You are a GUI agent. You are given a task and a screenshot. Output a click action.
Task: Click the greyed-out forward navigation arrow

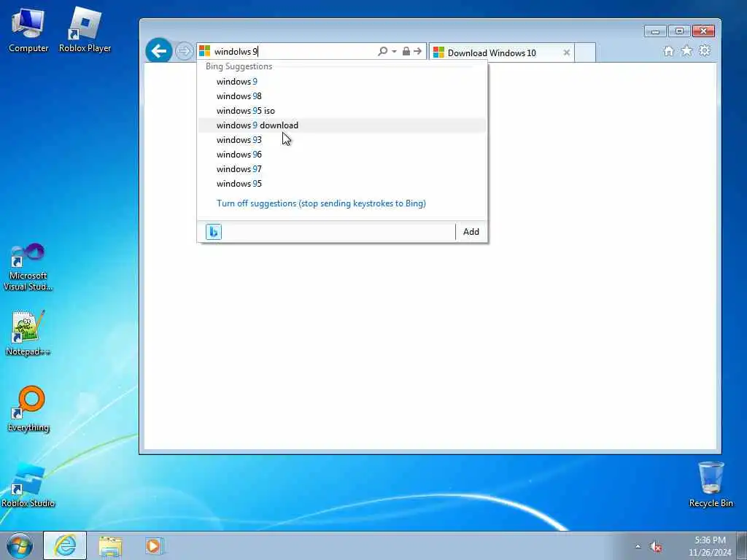185,51
